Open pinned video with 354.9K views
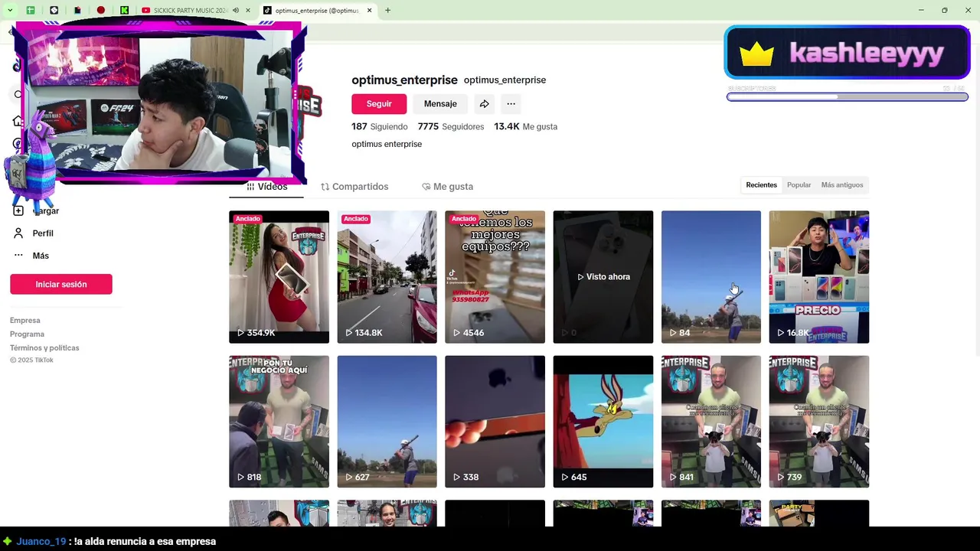The image size is (980, 551). (279, 277)
